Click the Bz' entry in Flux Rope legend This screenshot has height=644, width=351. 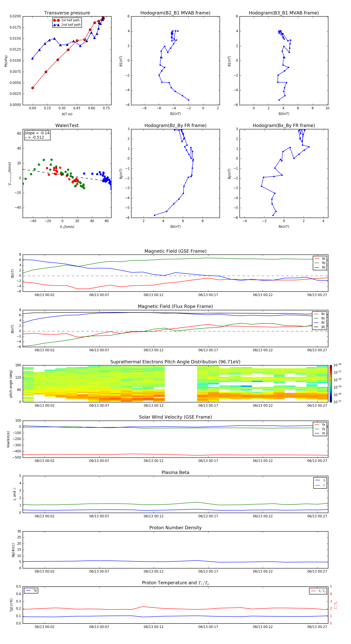click(x=320, y=323)
